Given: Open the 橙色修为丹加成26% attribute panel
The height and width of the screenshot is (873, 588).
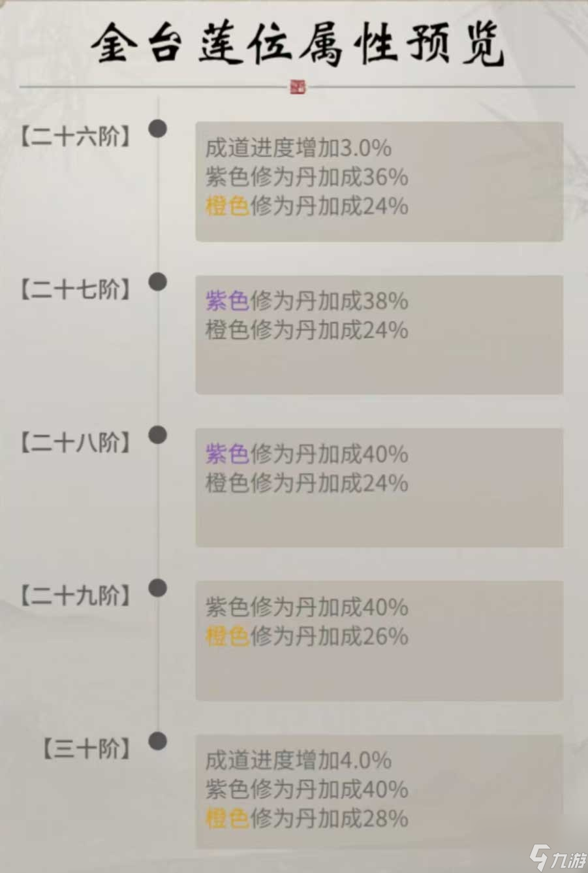Looking at the screenshot, I should (379, 641).
